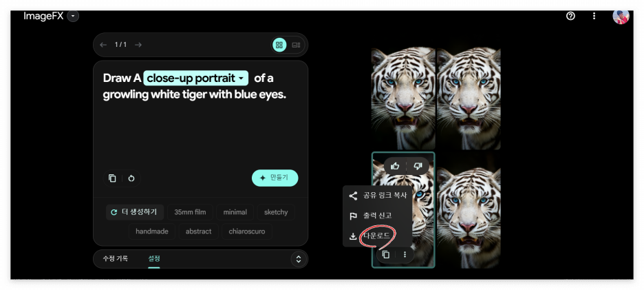Add the abstract style chip

point(198,231)
